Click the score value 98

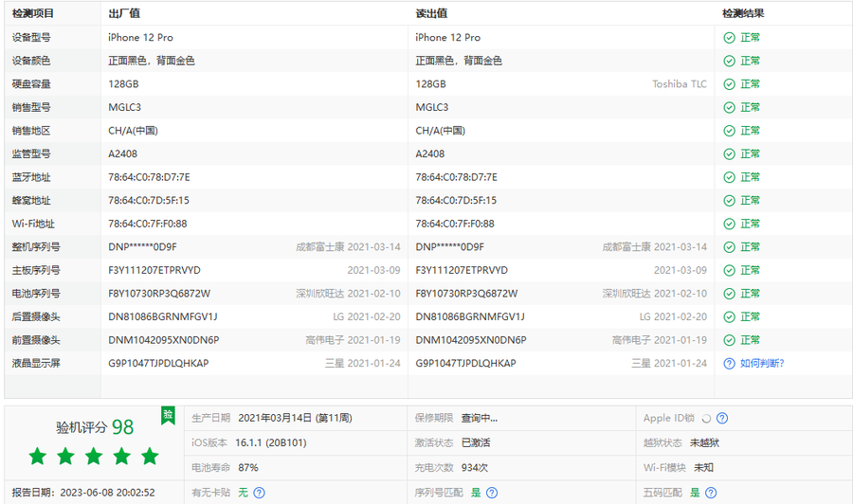[122, 427]
